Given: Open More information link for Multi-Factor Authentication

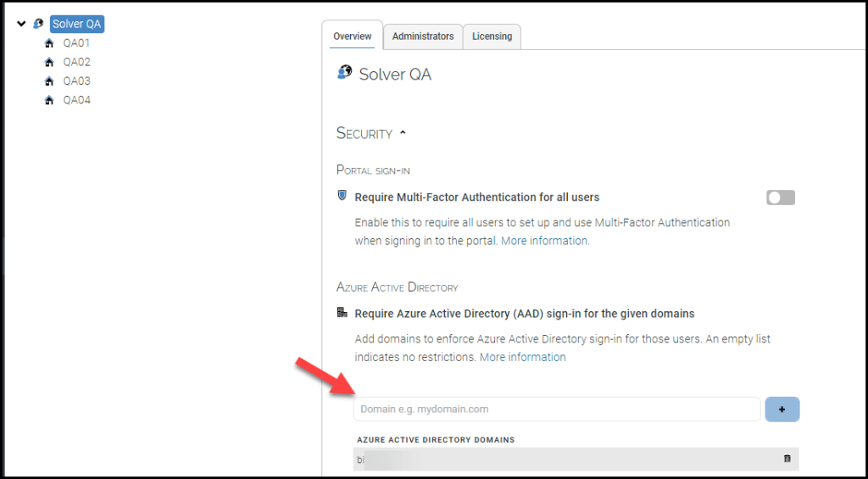Looking at the screenshot, I should pos(545,241).
